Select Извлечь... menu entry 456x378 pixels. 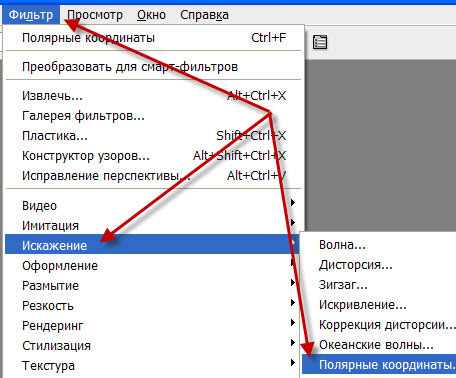point(154,96)
